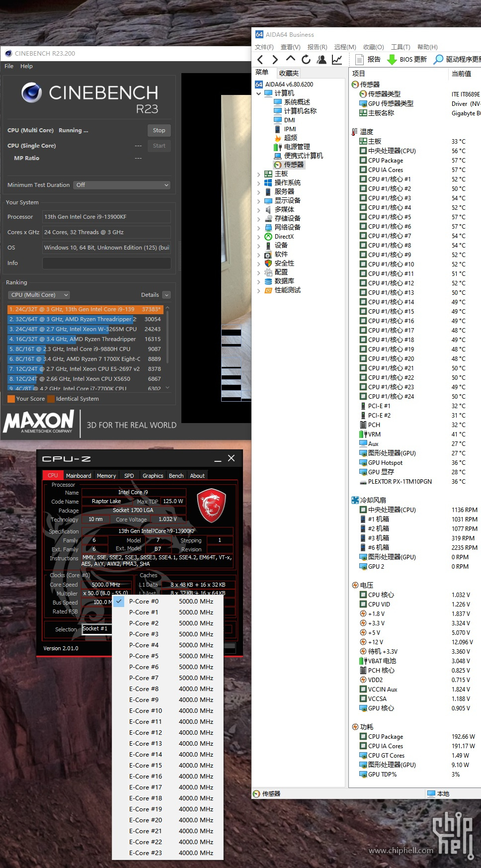Viewport: 481px width, 868px height.
Task: Open AIDA64 帮助(H) menu
Action: click(x=427, y=47)
